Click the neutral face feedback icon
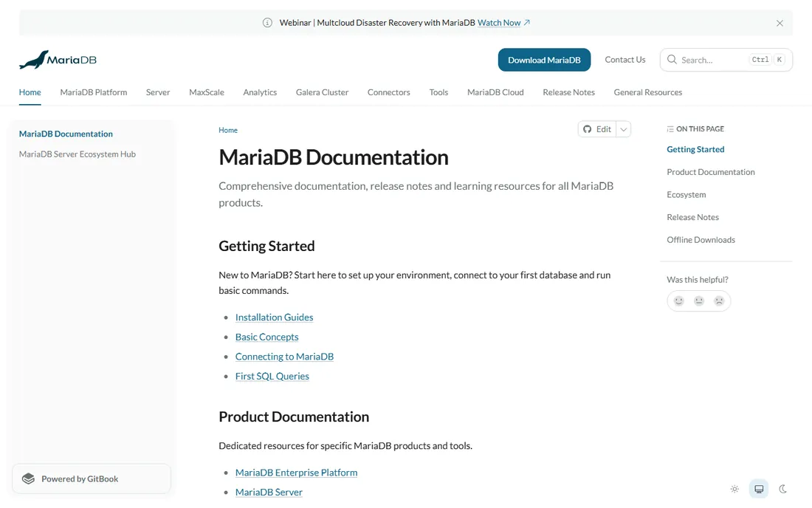This screenshot has height=508, width=812. tap(699, 301)
